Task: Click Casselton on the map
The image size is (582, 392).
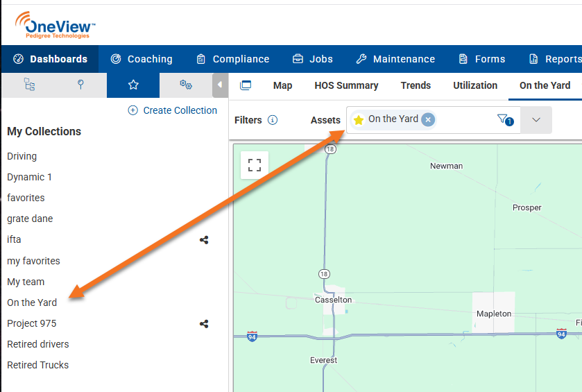Action: 333,300
